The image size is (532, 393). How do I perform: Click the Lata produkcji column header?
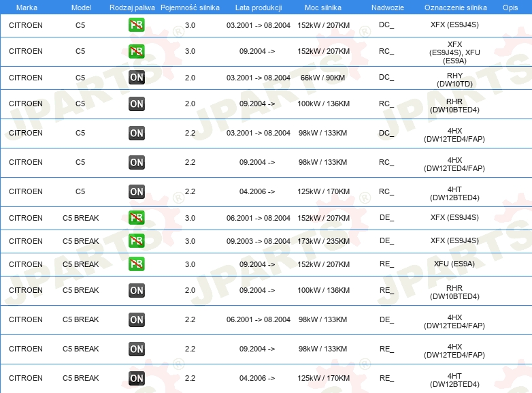point(259,7)
